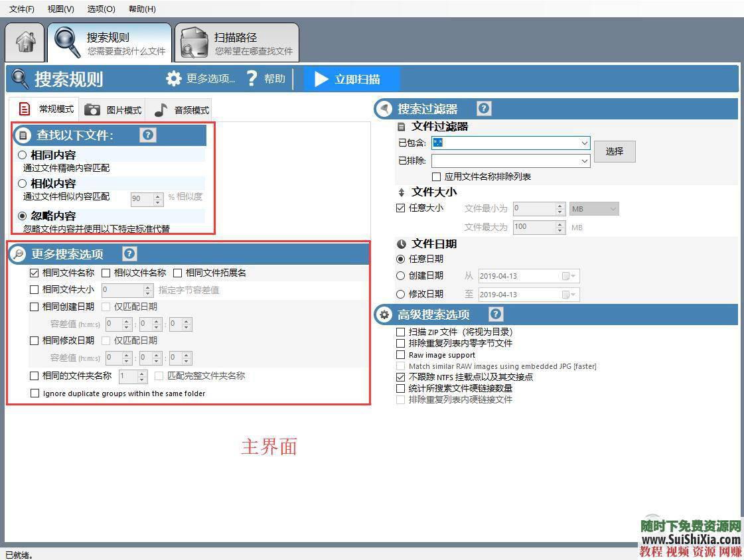Adjust the 文件最小为 size spinner
The width and height of the screenshot is (744, 560).
pos(560,208)
